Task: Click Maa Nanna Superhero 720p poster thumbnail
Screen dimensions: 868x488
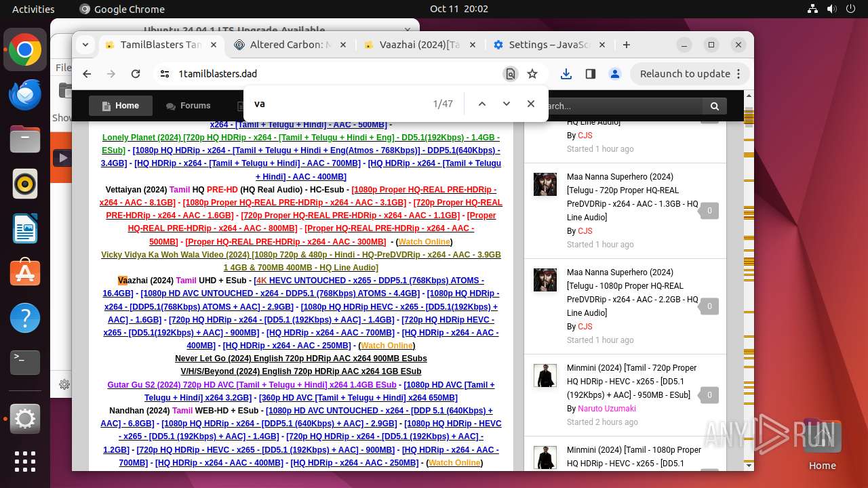Action: point(545,184)
